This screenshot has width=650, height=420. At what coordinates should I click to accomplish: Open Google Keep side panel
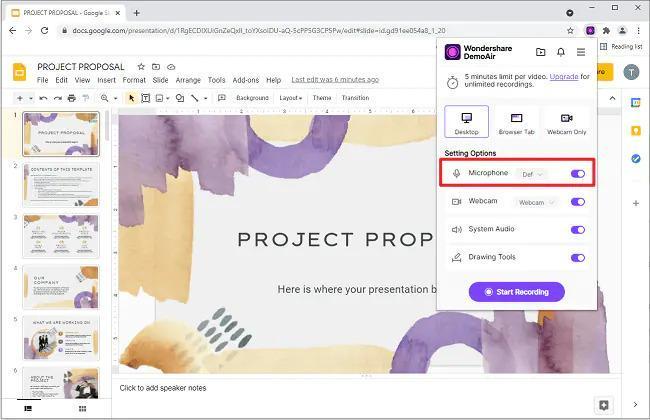click(x=635, y=131)
